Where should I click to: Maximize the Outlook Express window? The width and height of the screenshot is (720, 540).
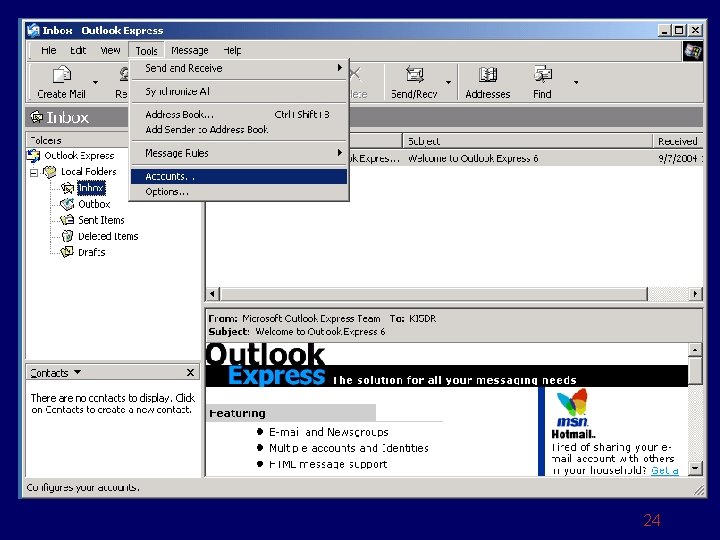point(679,31)
